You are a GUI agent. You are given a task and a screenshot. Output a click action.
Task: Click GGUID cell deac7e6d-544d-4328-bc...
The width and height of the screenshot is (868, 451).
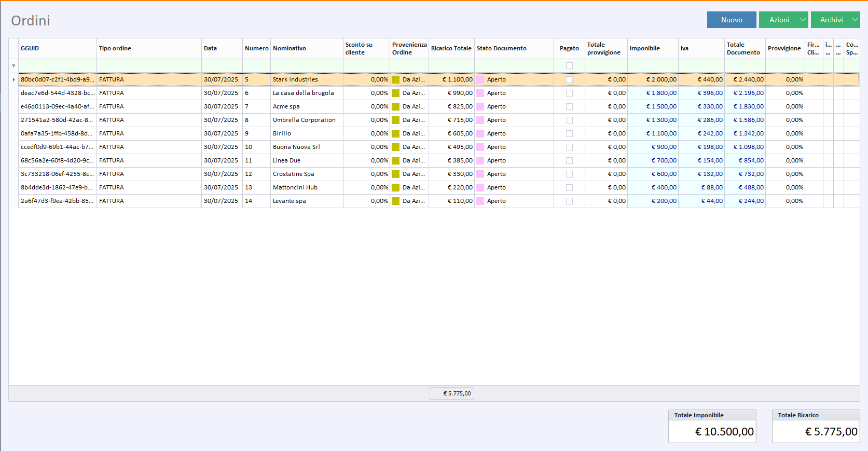pyautogui.click(x=58, y=93)
